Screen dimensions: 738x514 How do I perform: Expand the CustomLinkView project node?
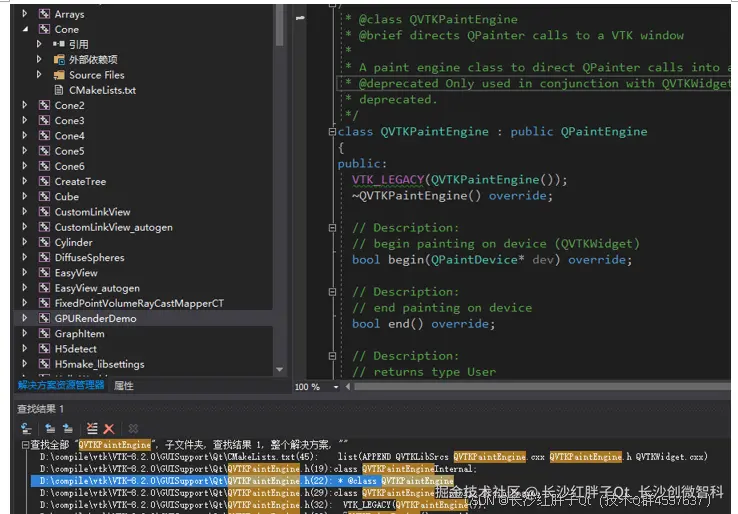coord(25,211)
